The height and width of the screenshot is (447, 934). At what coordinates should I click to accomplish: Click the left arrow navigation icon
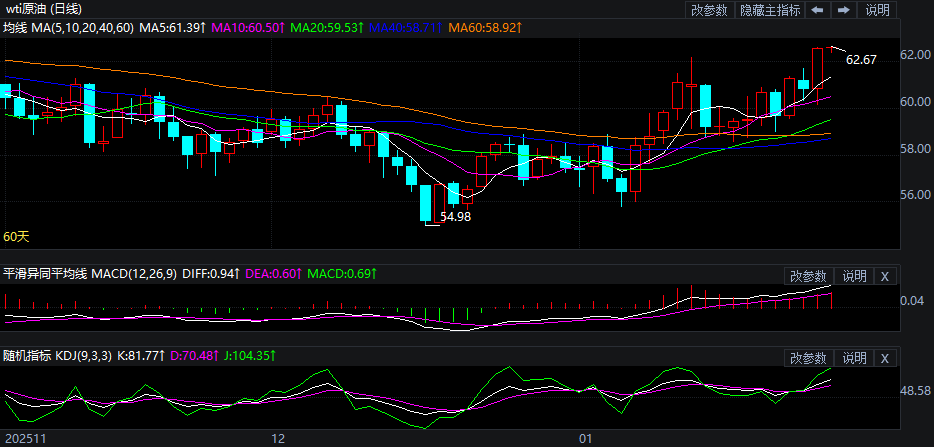[818, 10]
